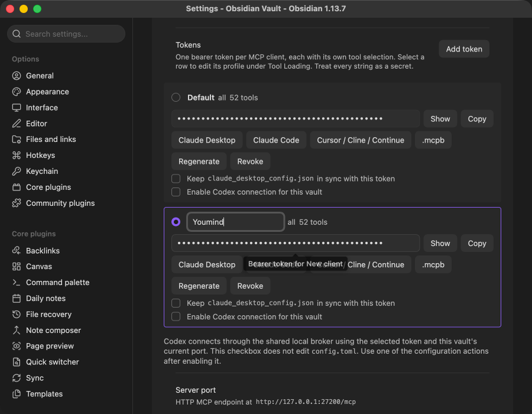Click the Community plugins puzzle icon
Viewport: 532px width, 414px height.
(x=17, y=203)
